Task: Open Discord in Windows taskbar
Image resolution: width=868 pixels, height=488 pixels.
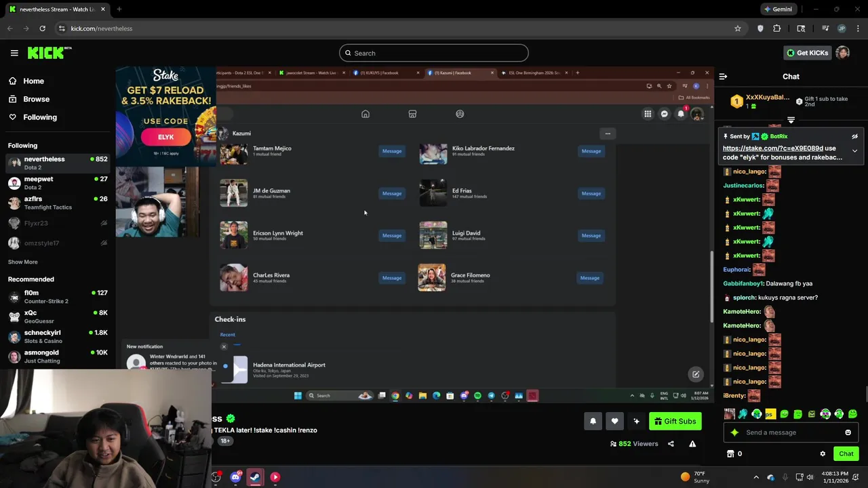Action: coord(235,477)
